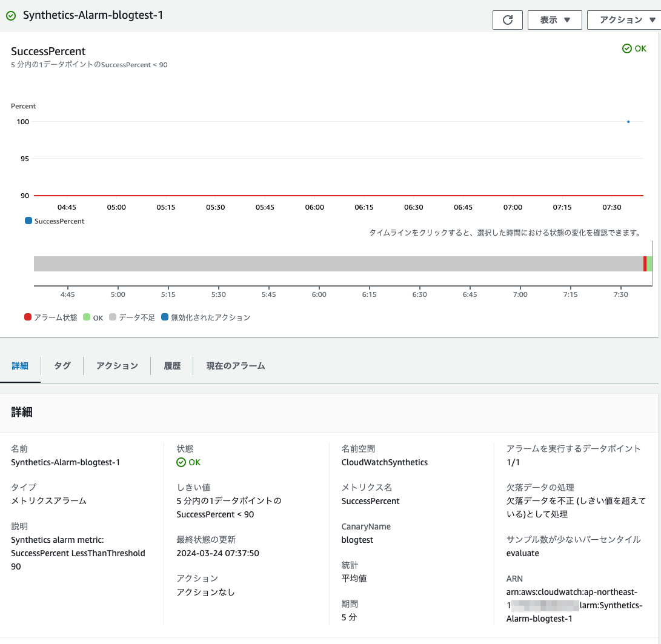Viewport: 661px width, 644px height.
Task: Click the green check icon beside Synthetics-Alarm-blogtest-1
Action: pos(12,16)
